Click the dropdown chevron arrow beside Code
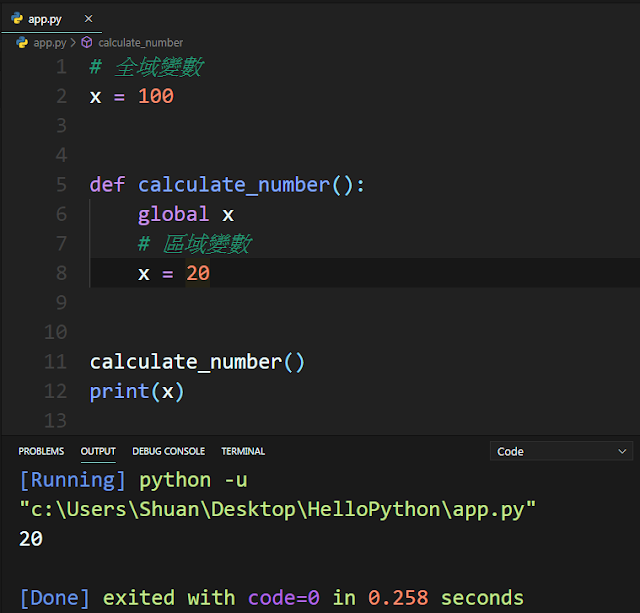This screenshot has height=613, width=640. tap(622, 451)
